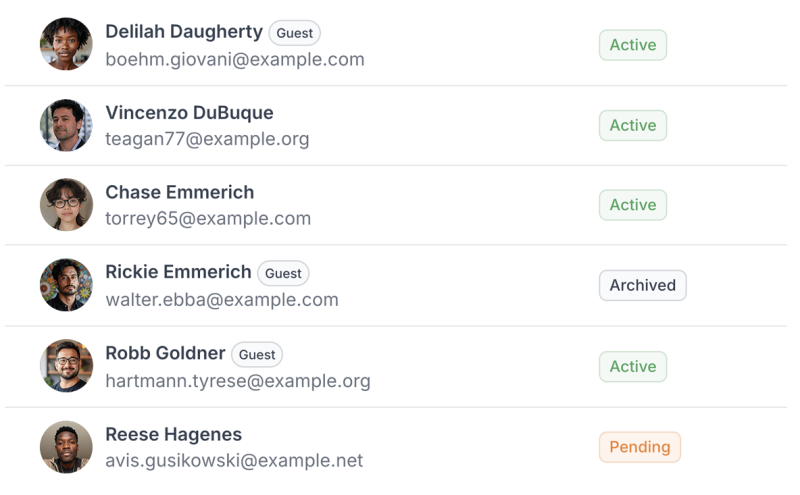The image size is (800, 495).
Task: Click email torrey65@example.com
Action: pos(208,218)
